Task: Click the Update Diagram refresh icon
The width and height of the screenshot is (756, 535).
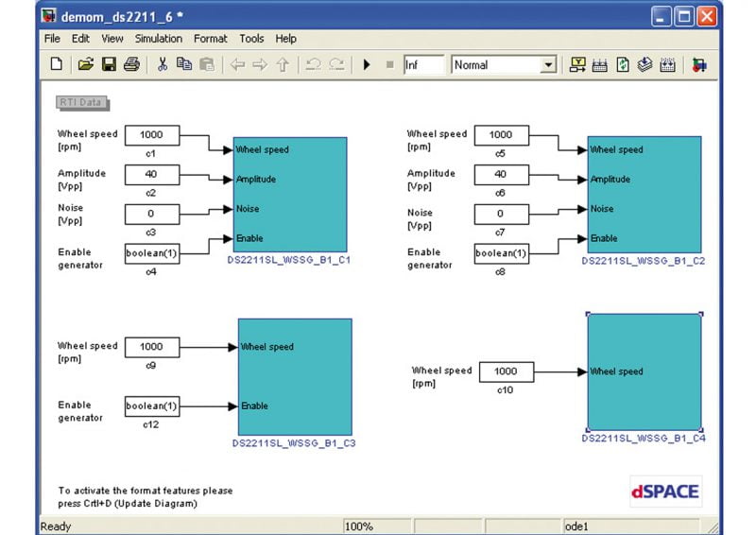Action: pyautogui.click(x=623, y=65)
